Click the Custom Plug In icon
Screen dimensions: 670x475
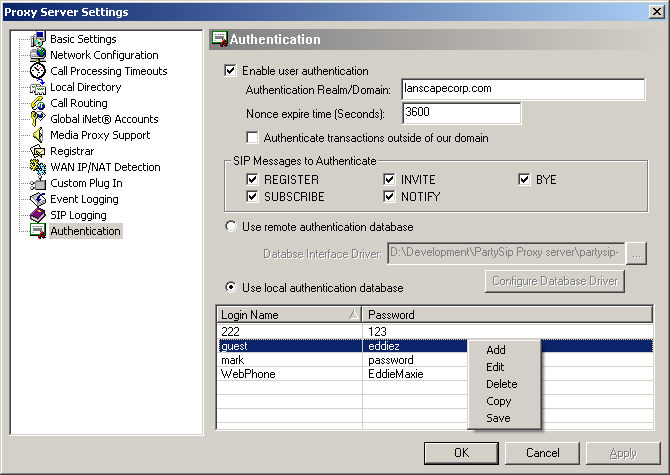pyautogui.click(x=38, y=183)
